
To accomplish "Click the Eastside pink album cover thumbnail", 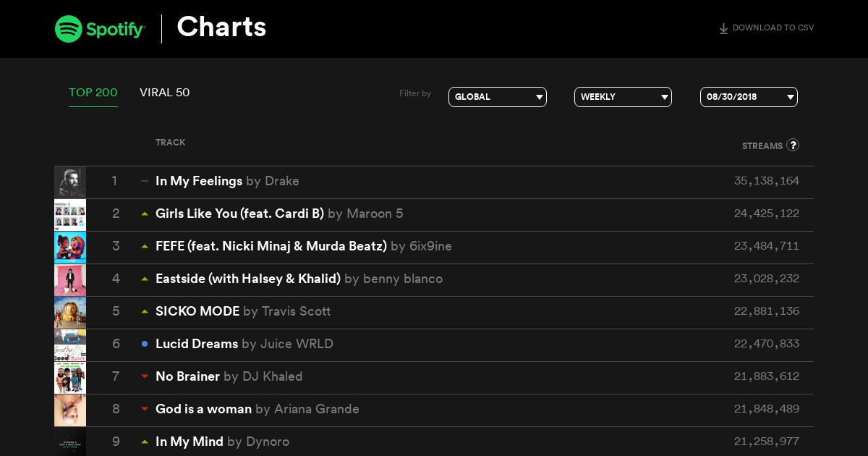I will coord(70,280).
